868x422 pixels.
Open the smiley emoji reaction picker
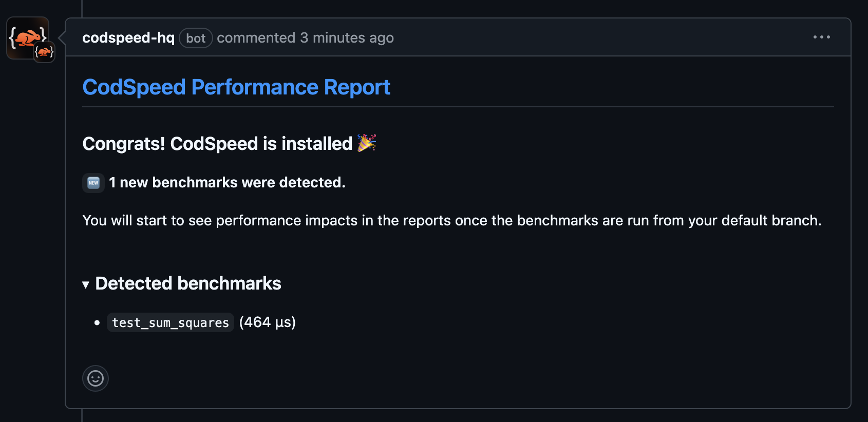click(x=96, y=378)
